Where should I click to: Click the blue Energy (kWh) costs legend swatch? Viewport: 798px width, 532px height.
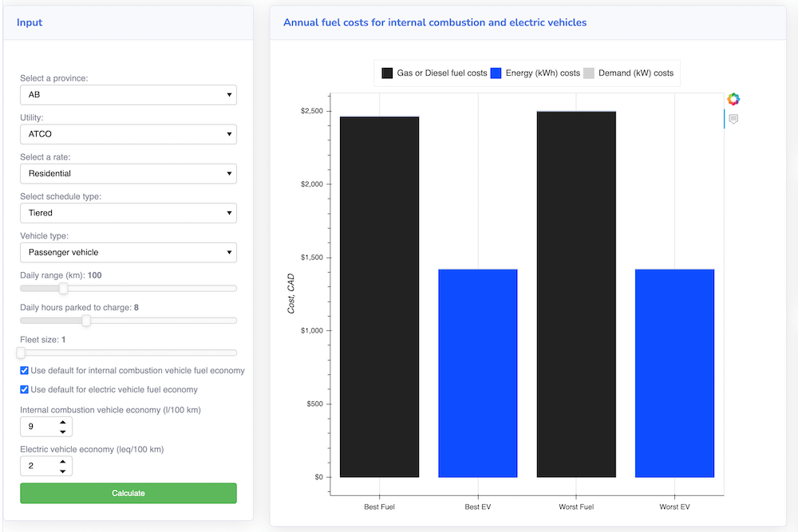pos(496,73)
